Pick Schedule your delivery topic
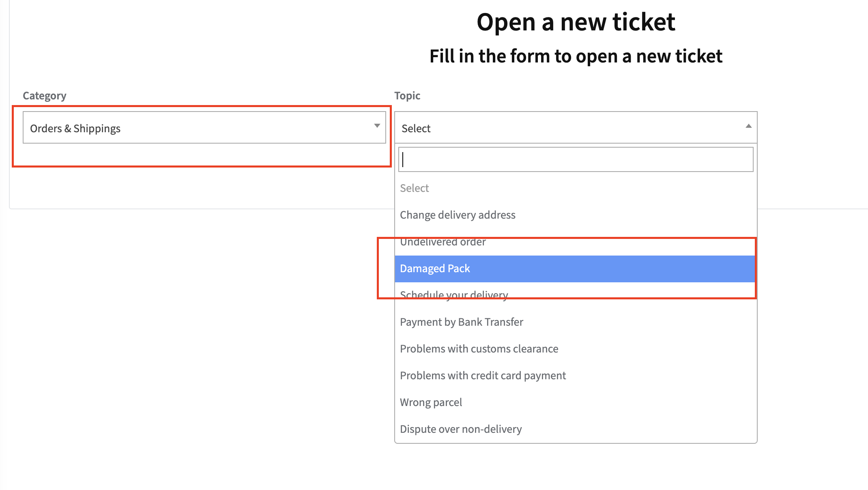The image size is (868, 490). pyautogui.click(x=454, y=295)
